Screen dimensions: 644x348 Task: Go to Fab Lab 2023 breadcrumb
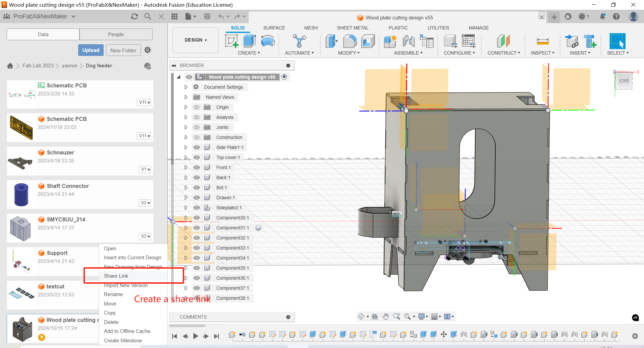(x=38, y=66)
